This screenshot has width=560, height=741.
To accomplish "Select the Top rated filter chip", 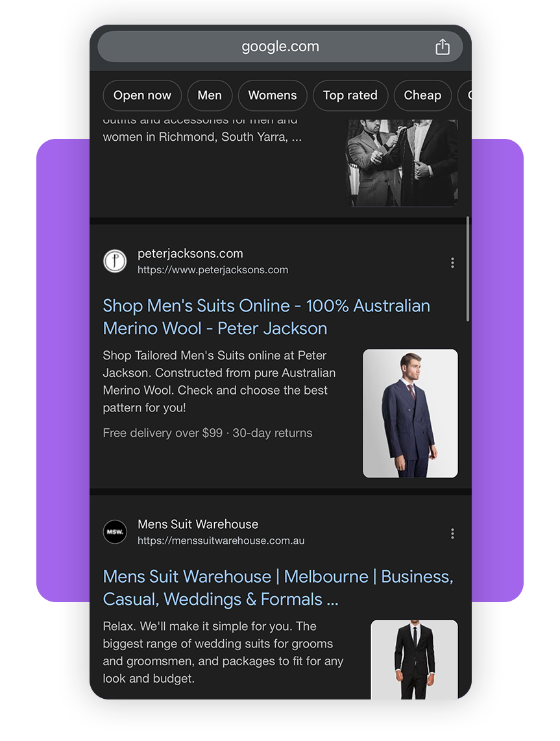I will click(350, 95).
